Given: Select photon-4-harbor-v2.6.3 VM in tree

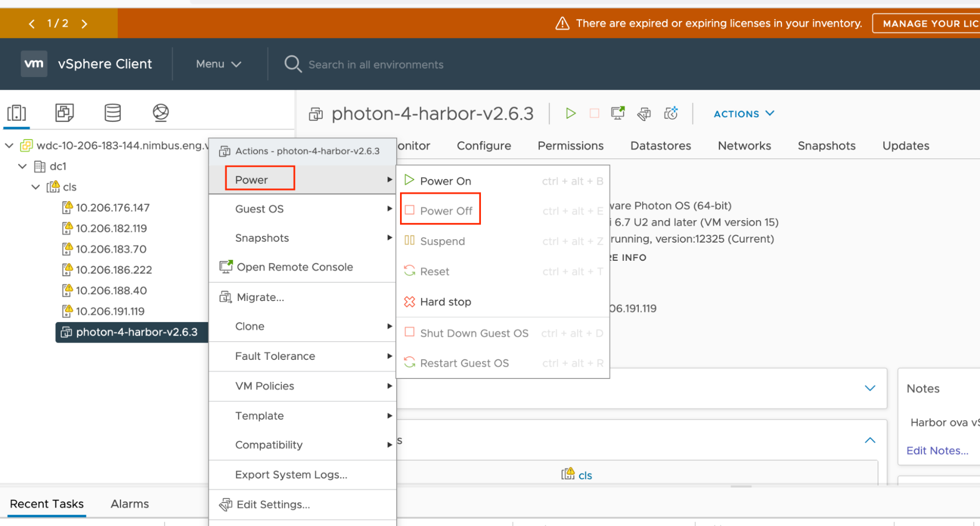Looking at the screenshot, I should pos(131,332).
